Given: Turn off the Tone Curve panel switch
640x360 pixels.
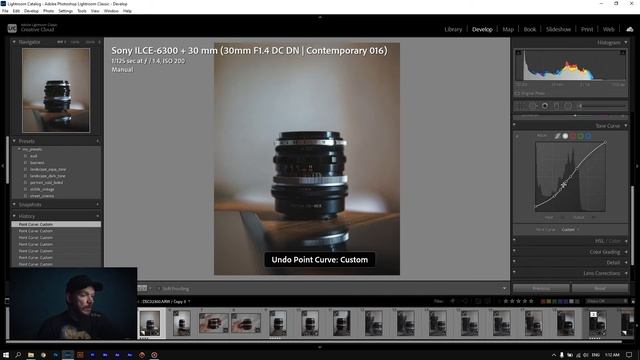Looking at the screenshot, I should point(514,125).
